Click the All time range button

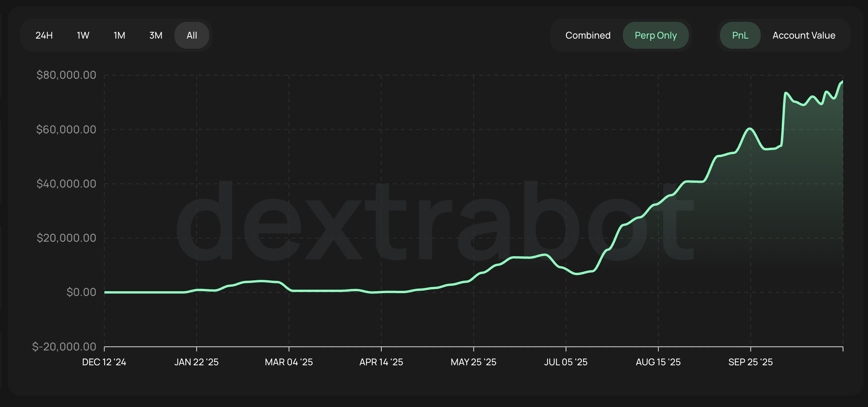click(192, 35)
